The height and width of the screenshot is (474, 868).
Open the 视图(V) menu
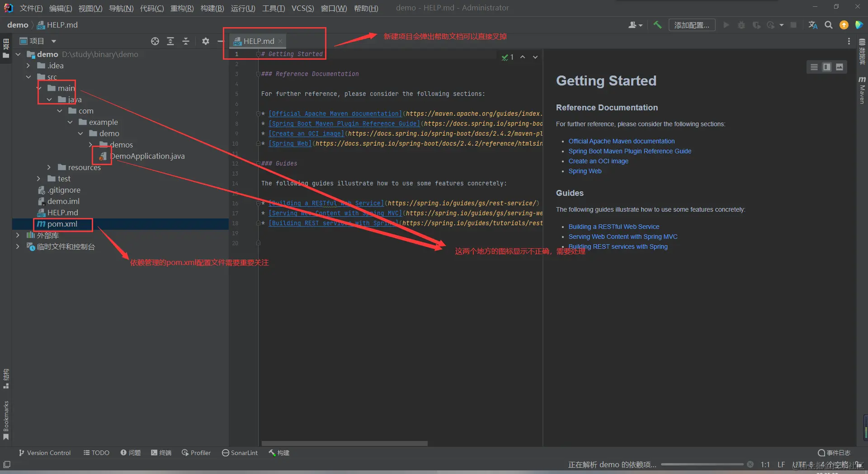pyautogui.click(x=90, y=8)
